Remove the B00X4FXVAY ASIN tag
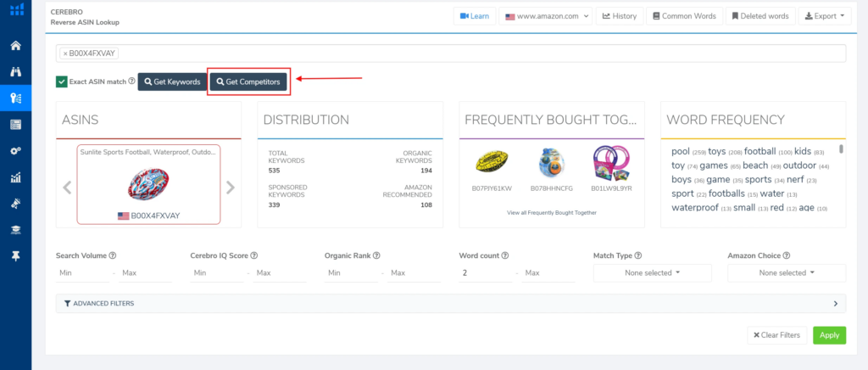The width and height of the screenshot is (868, 370). pos(65,53)
